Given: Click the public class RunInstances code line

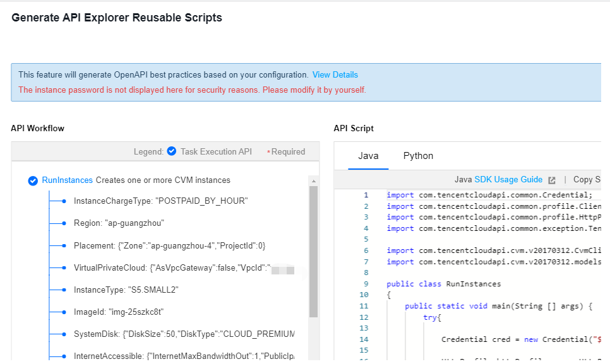Looking at the screenshot, I should 443,284.
